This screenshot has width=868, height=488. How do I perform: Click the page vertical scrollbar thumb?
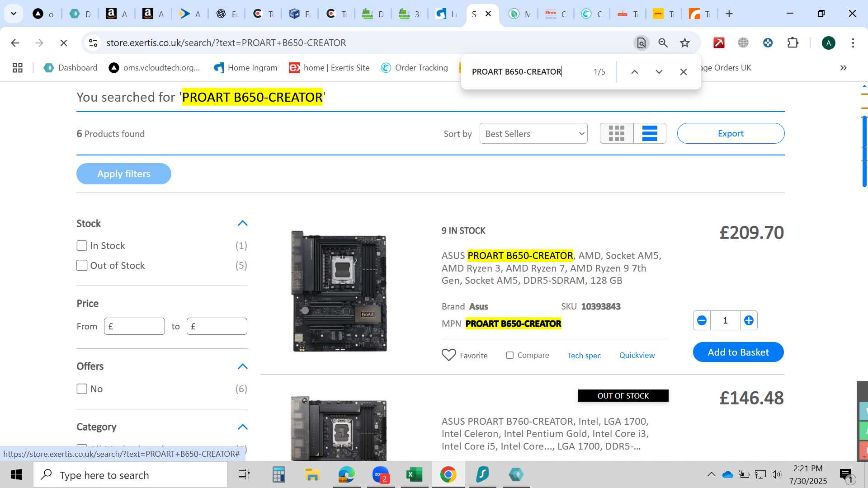864,151
